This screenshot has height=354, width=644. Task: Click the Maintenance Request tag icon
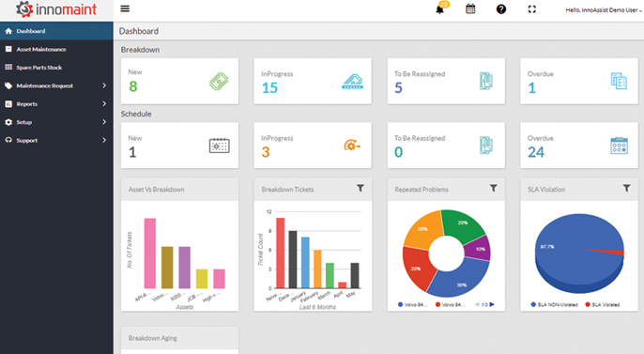(8, 85)
